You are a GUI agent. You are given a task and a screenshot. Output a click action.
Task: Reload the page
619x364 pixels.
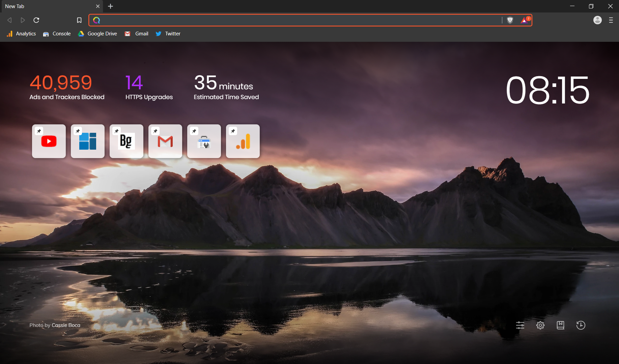pos(36,20)
